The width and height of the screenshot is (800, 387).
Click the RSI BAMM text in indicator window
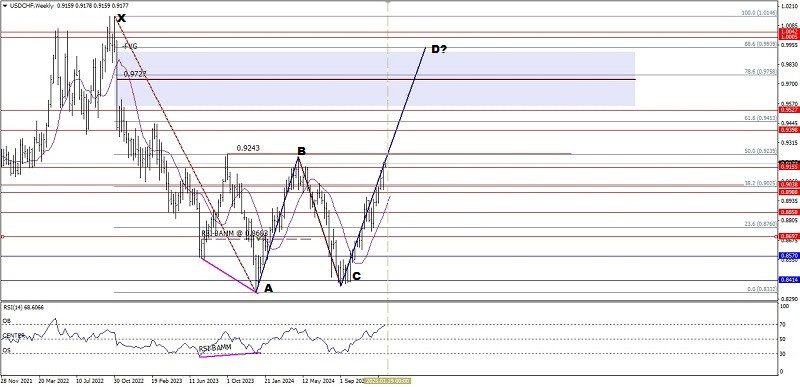215,348
